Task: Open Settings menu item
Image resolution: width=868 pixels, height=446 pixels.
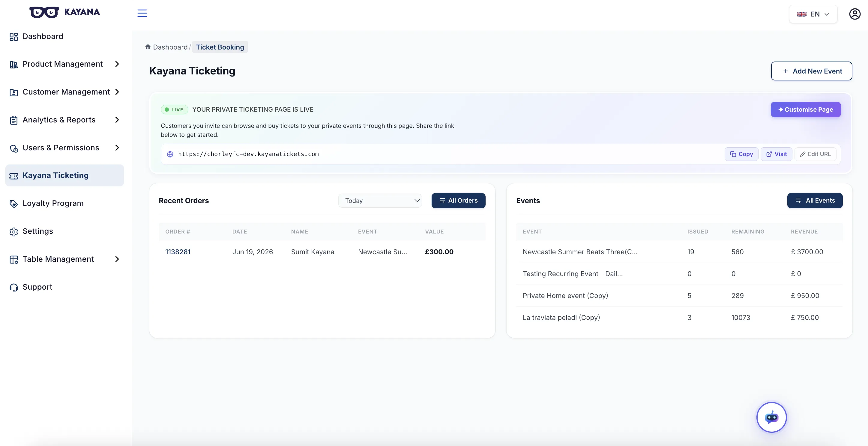Action: 38,231
